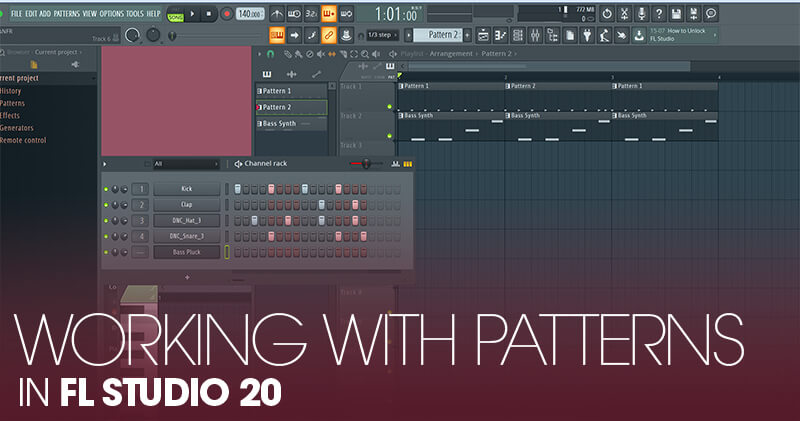Click the DNC_Hat_3 channel button

point(187,220)
